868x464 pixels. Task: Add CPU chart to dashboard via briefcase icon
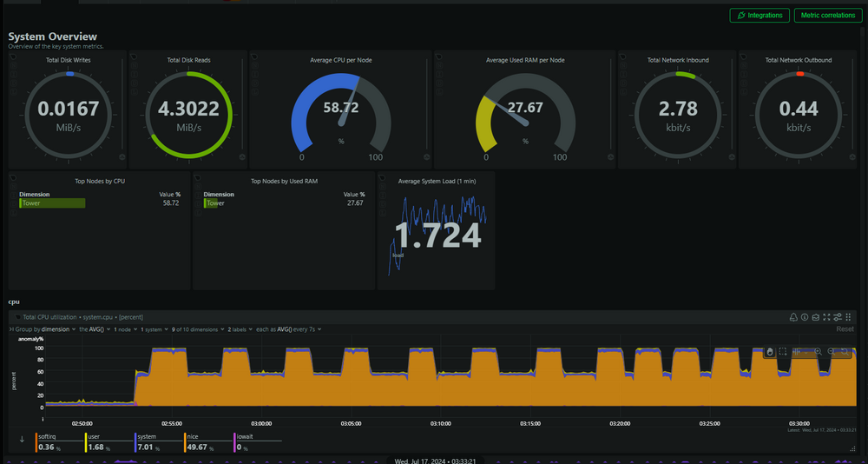coord(815,317)
